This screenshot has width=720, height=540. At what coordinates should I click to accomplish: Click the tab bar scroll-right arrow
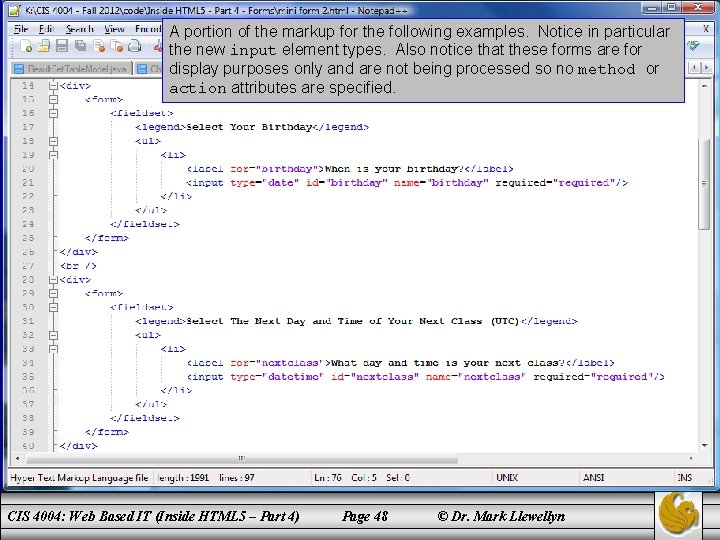[x=706, y=68]
